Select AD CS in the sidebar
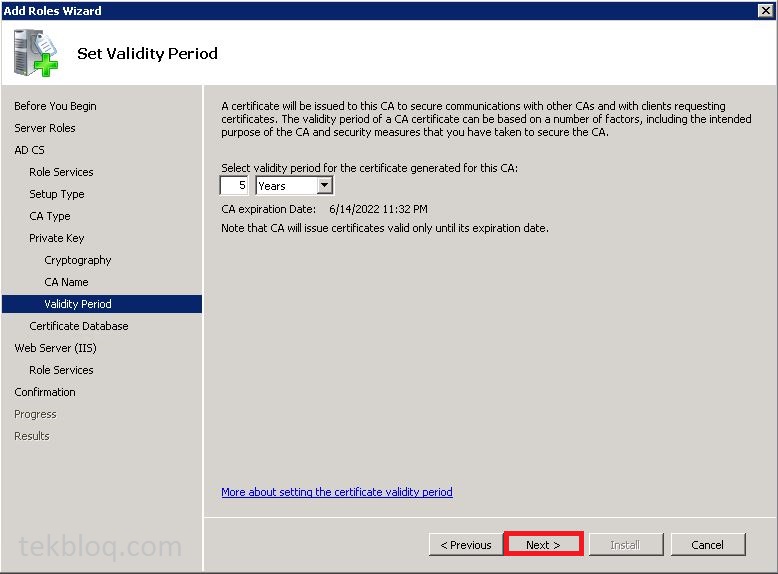 click(x=29, y=150)
